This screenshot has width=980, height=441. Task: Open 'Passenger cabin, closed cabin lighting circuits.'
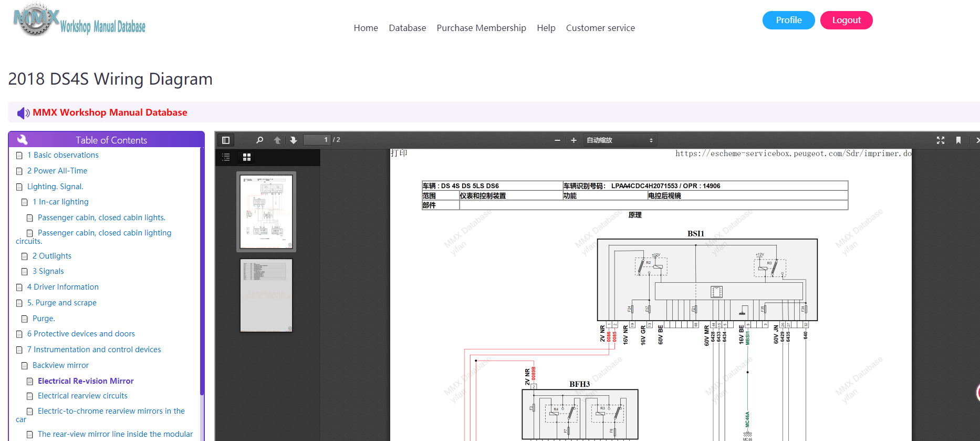pyautogui.click(x=93, y=237)
